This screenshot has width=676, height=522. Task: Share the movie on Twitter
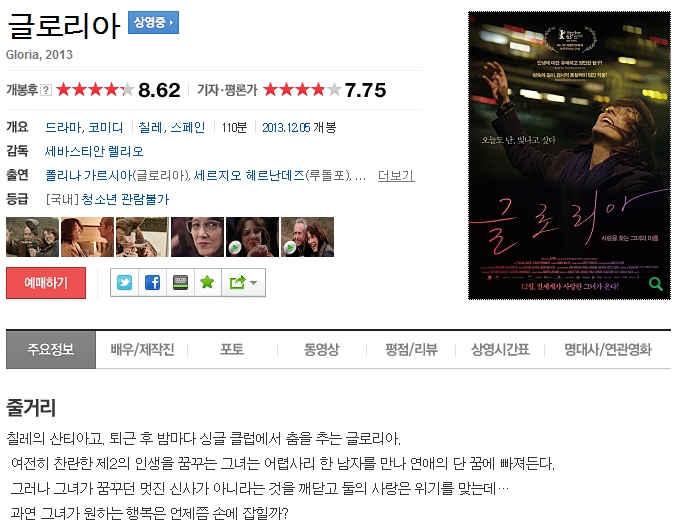tap(124, 283)
